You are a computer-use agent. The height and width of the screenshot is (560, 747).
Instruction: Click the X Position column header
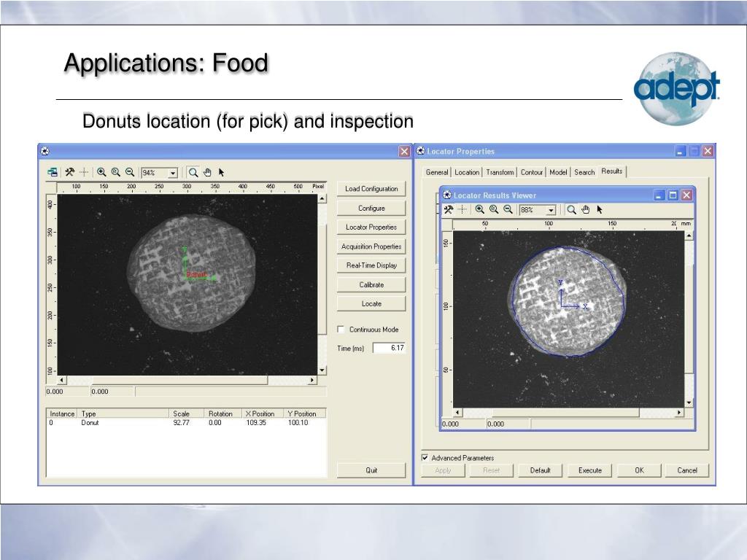[263, 414]
